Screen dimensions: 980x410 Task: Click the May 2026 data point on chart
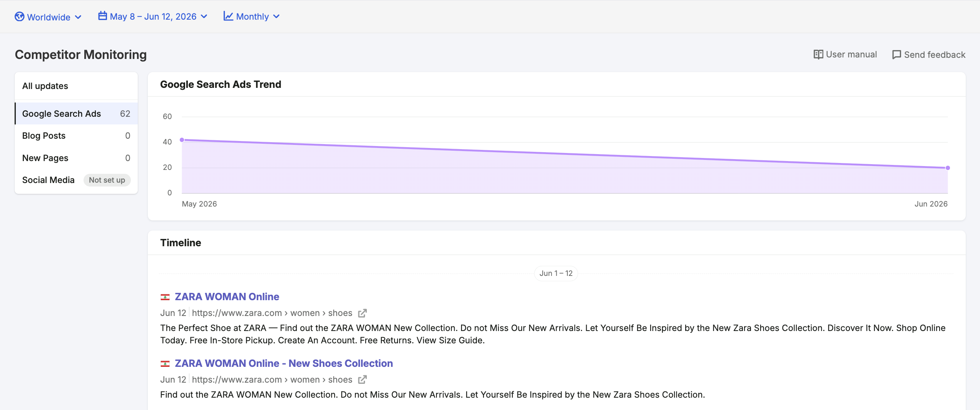tap(182, 140)
